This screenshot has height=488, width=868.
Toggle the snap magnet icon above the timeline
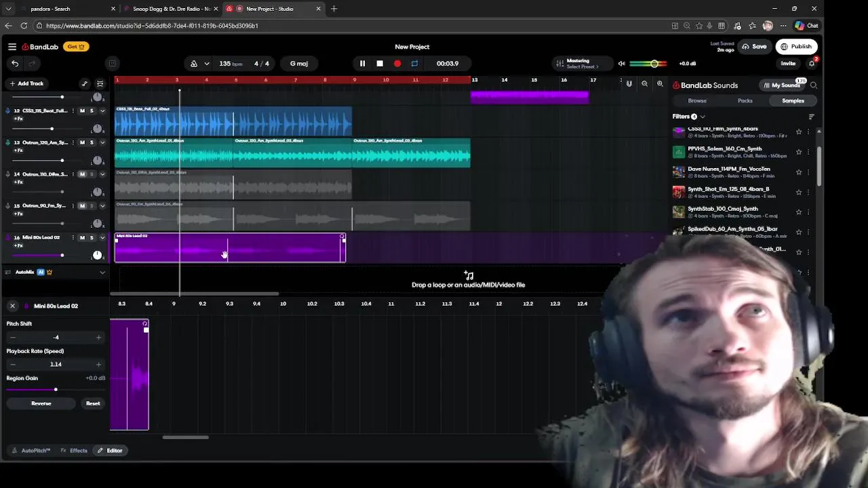click(629, 84)
